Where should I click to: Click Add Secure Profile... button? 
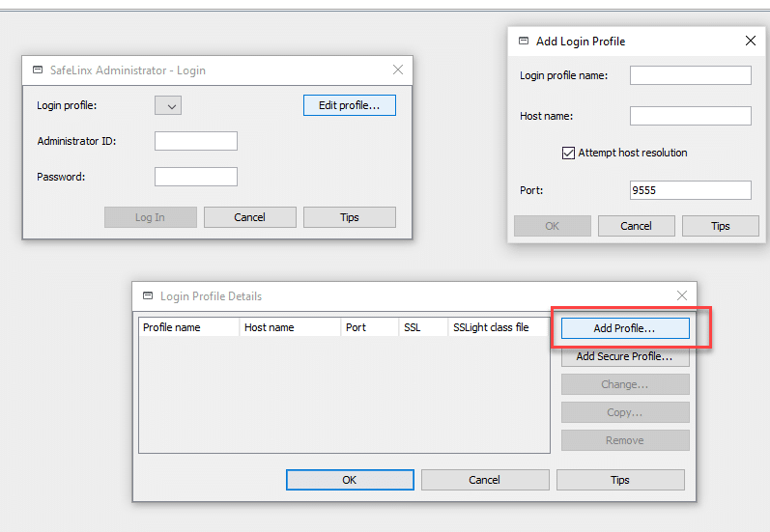coord(624,356)
